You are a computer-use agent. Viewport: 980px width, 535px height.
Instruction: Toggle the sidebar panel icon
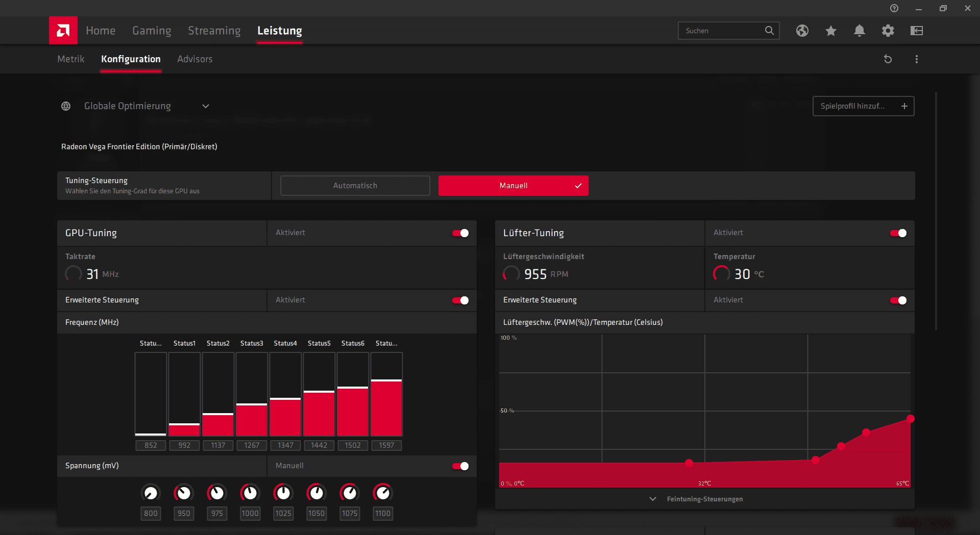coord(917,31)
